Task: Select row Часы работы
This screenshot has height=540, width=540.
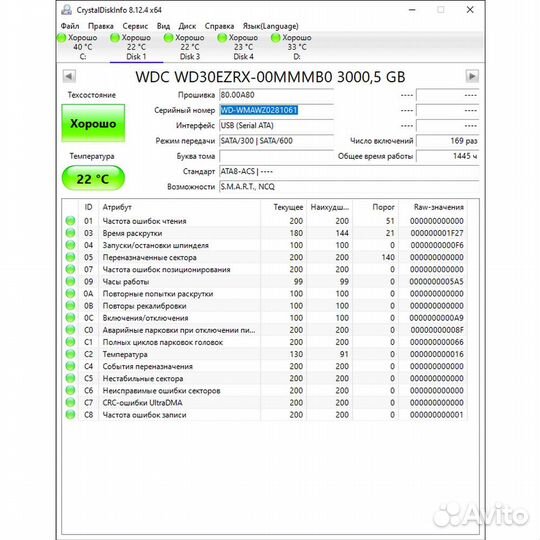Action: click(x=265, y=281)
